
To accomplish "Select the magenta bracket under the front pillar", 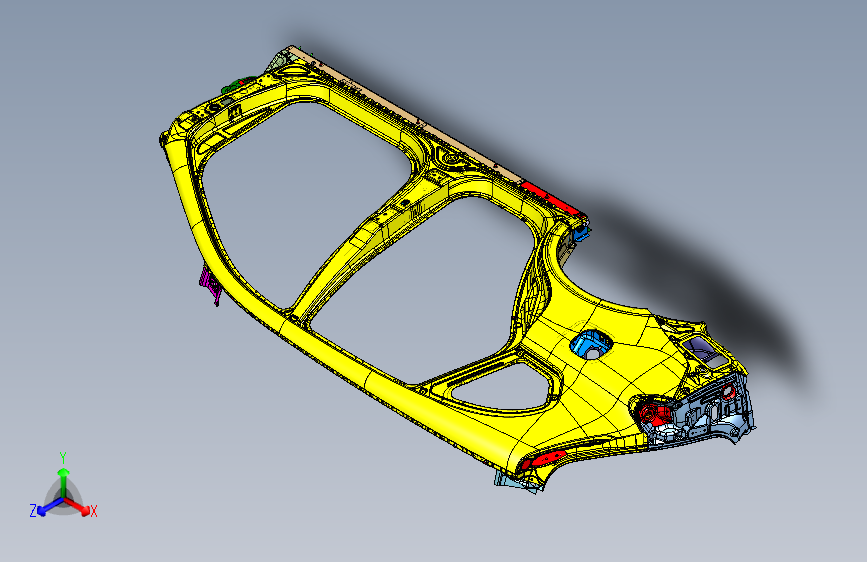I will pyautogui.click(x=211, y=283).
